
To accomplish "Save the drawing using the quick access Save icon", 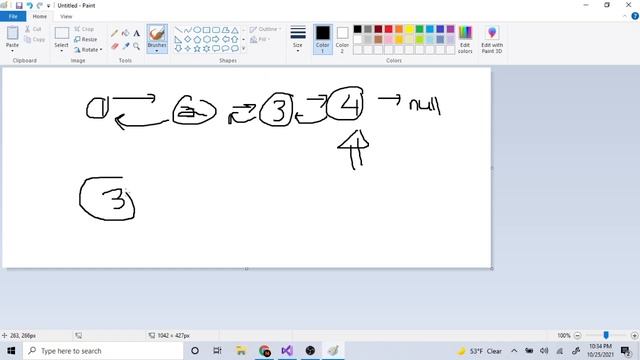I will tap(19, 5).
